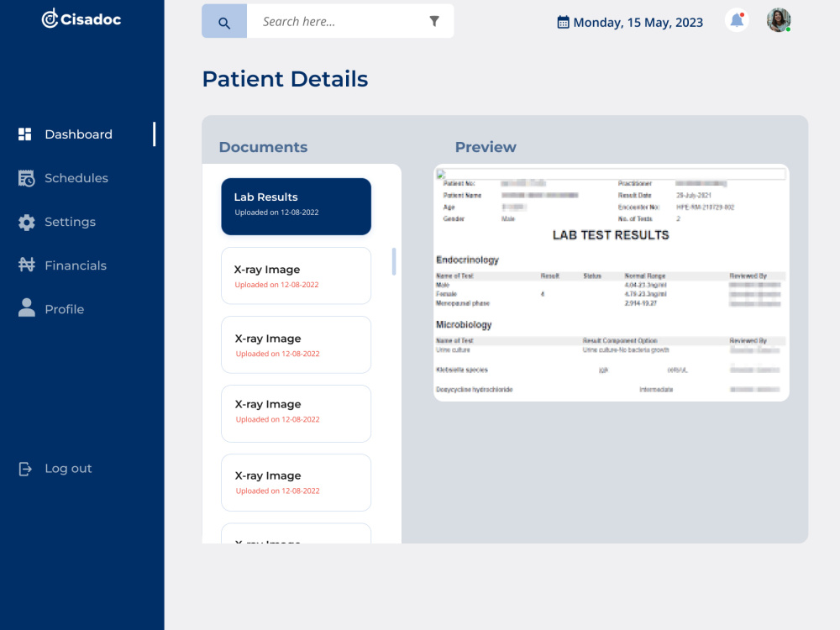Click the lab test results preview image
The image size is (840, 630).
612,282
